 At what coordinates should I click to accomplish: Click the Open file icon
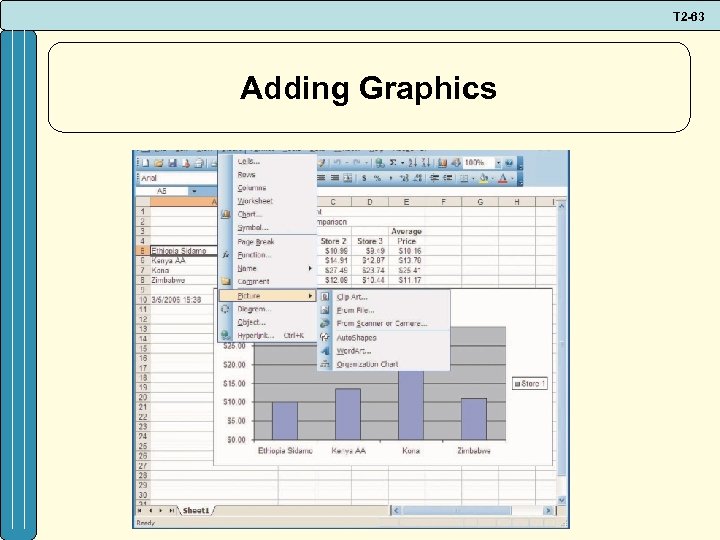click(x=159, y=163)
